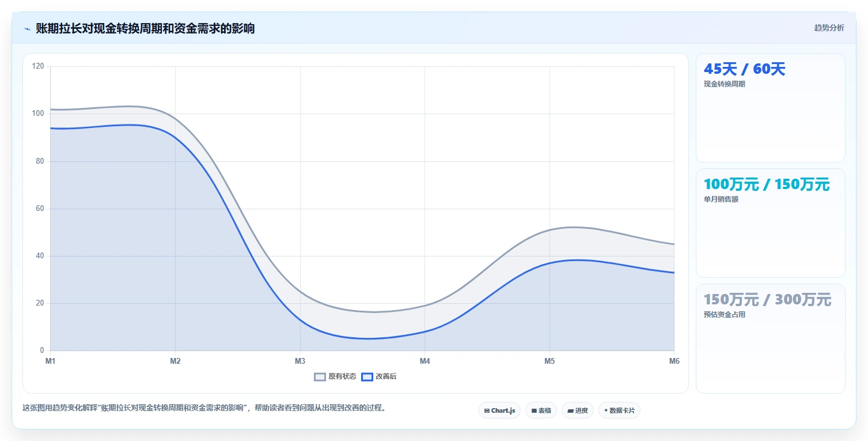Click the 80 y-axis label

pyautogui.click(x=40, y=161)
